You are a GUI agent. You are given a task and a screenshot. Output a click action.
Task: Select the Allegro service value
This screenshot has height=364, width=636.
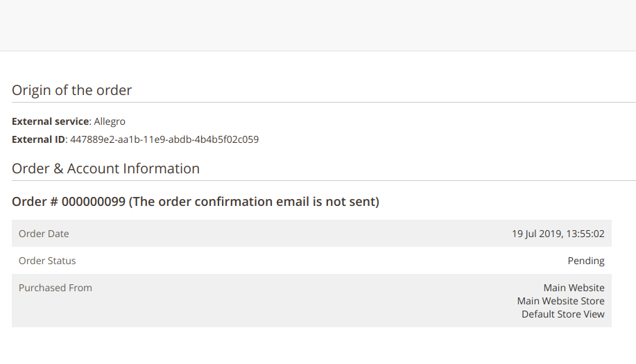110,121
